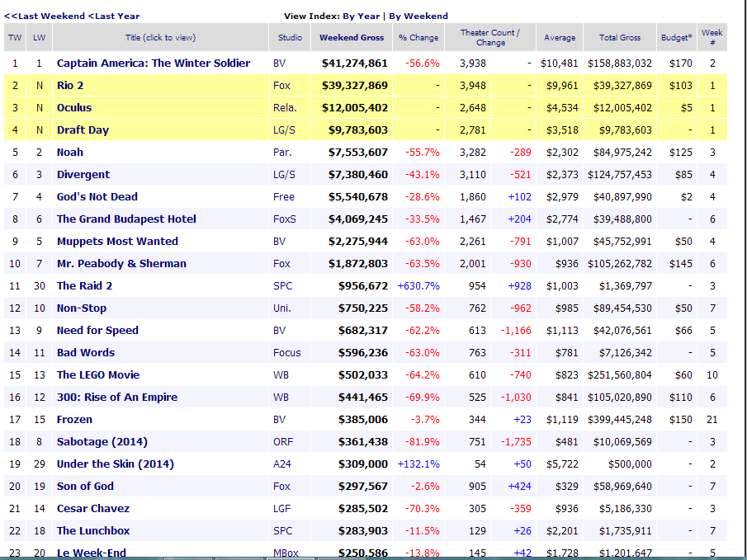Select the 3,110 theater count for Divergent
The height and width of the screenshot is (560, 747).
click(x=473, y=175)
